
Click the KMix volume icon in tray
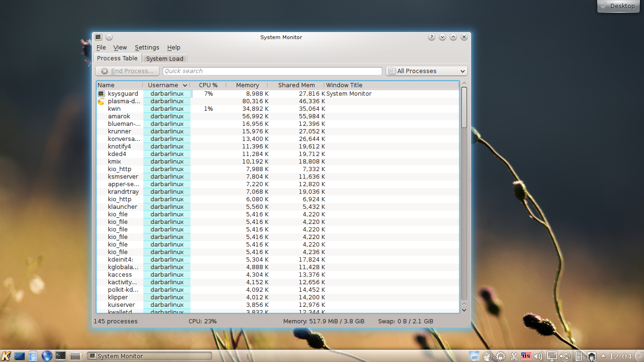pyautogui.click(x=538, y=356)
